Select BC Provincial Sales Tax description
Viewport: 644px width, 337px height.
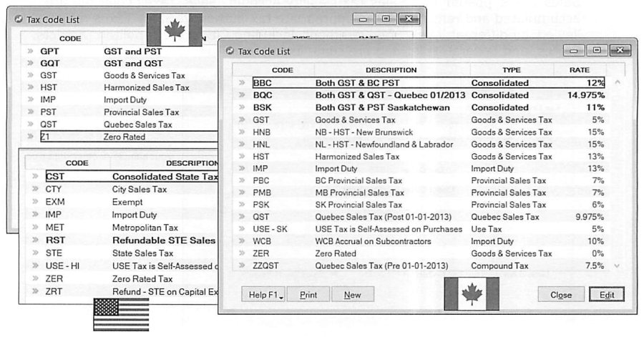point(358,180)
